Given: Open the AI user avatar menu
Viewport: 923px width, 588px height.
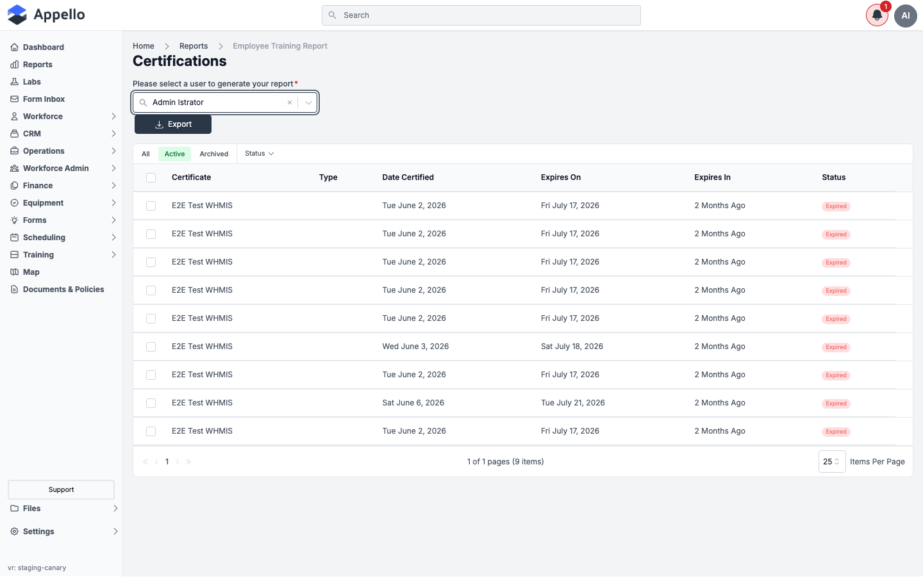Looking at the screenshot, I should [x=906, y=15].
